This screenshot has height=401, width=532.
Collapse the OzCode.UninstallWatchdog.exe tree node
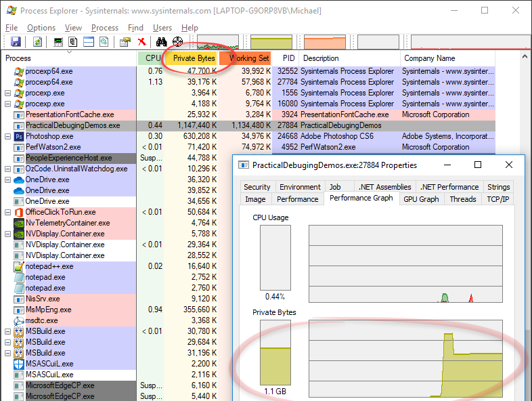pos(8,169)
